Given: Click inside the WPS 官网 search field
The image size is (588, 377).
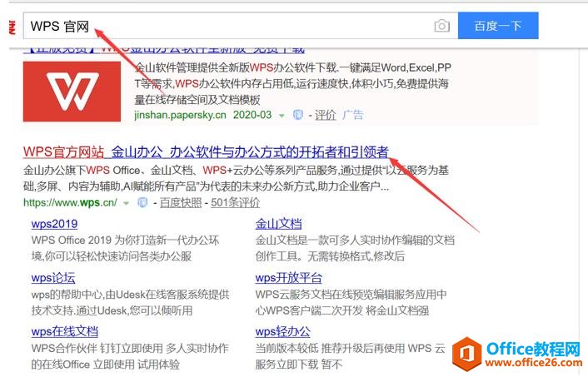Looking at the screenshot, I should tap(241, 26).
